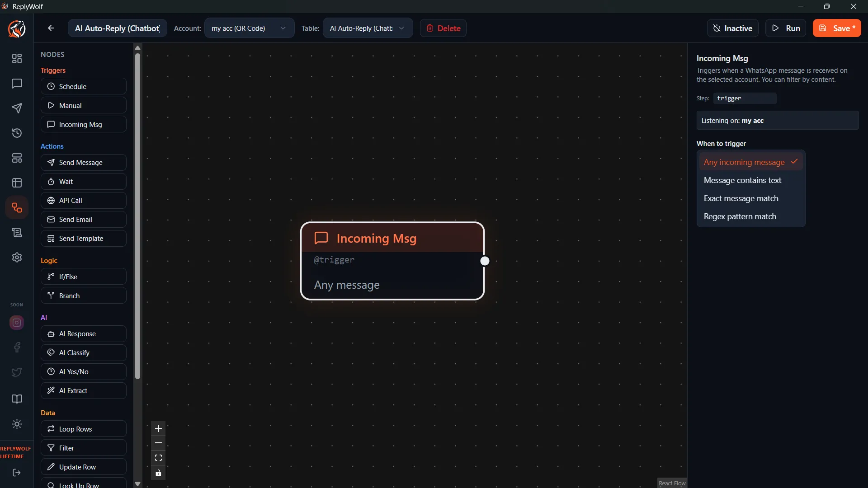This screenshot has width=868, height=488.
Task: Open the workflows sidebar icon highlighted orange
Action: [17, 208]
